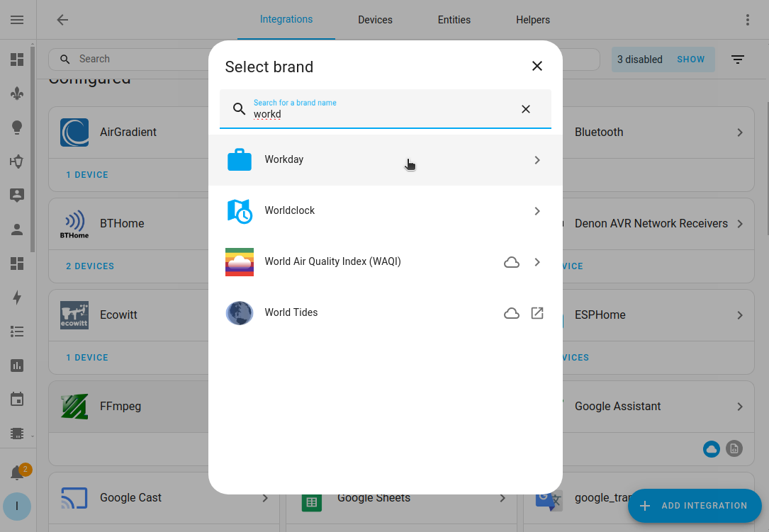769x532 pixels.
Task: Select the lightbulb icon in the sidebar
Action: pos(17,128)
